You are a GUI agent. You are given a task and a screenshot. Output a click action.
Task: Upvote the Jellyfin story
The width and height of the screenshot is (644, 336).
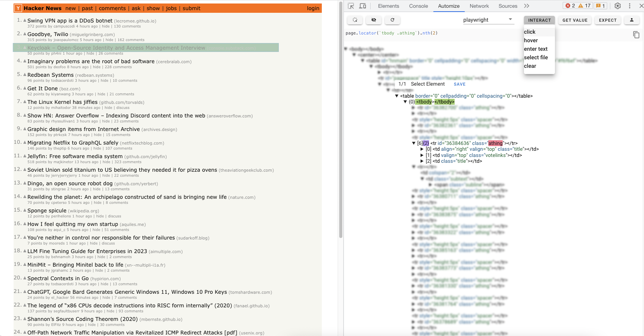(x=25, y=156)
